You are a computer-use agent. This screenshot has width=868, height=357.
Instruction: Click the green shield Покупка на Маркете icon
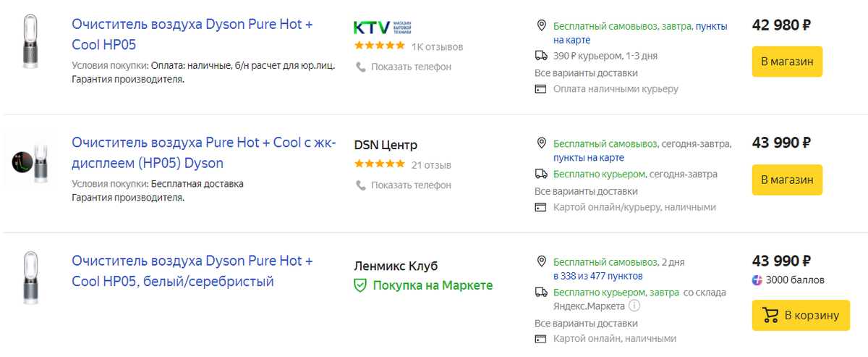(x=360, y=285)
